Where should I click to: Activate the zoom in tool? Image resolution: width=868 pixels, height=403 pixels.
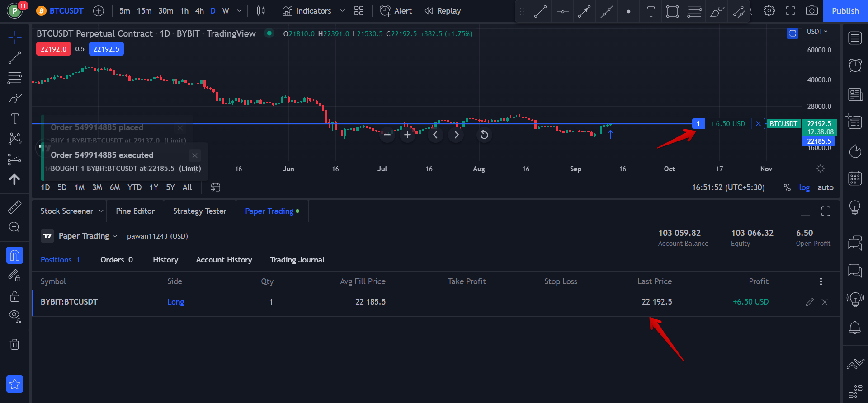[x=14, y=227]
